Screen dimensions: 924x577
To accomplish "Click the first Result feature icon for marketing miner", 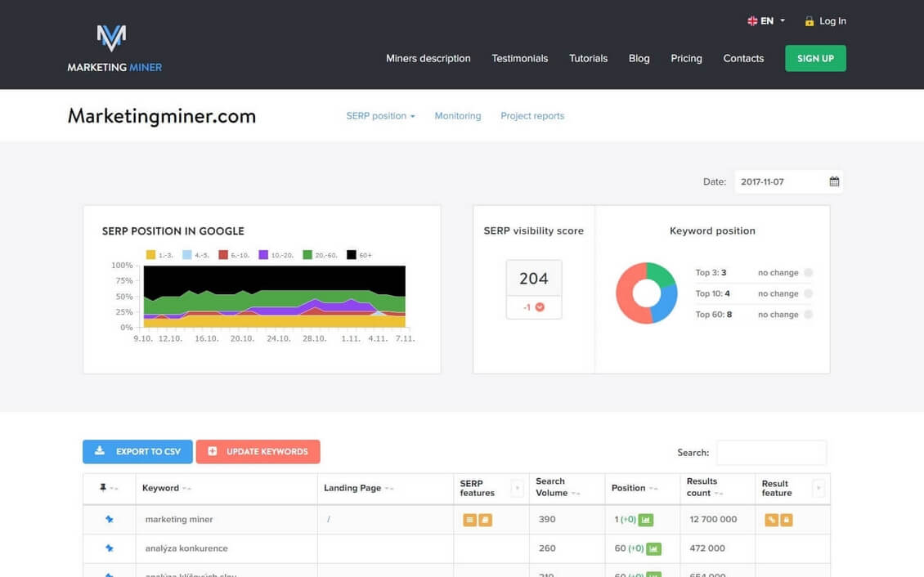I will pos(771,520).
